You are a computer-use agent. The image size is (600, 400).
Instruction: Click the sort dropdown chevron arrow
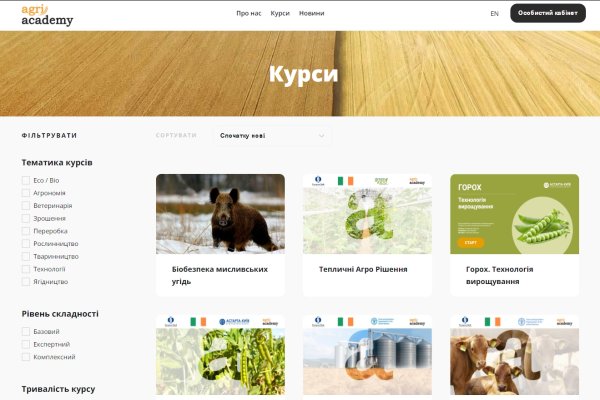click(321, 136)
